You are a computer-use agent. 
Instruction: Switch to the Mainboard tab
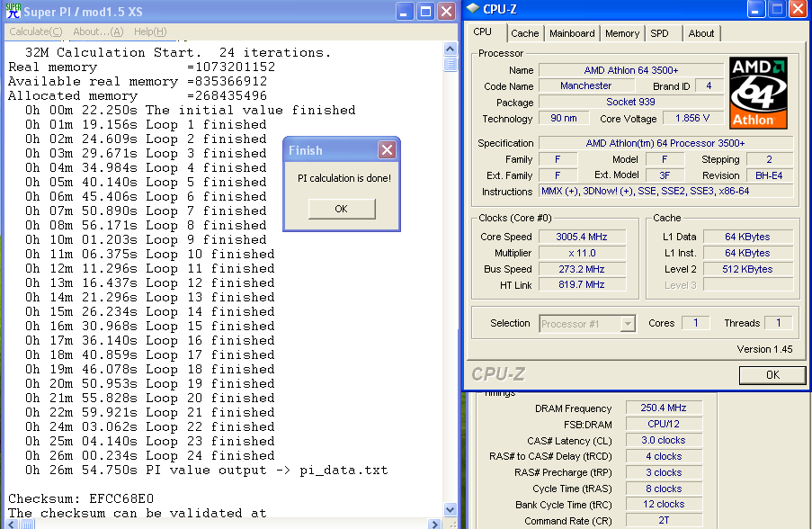[572, 33]
